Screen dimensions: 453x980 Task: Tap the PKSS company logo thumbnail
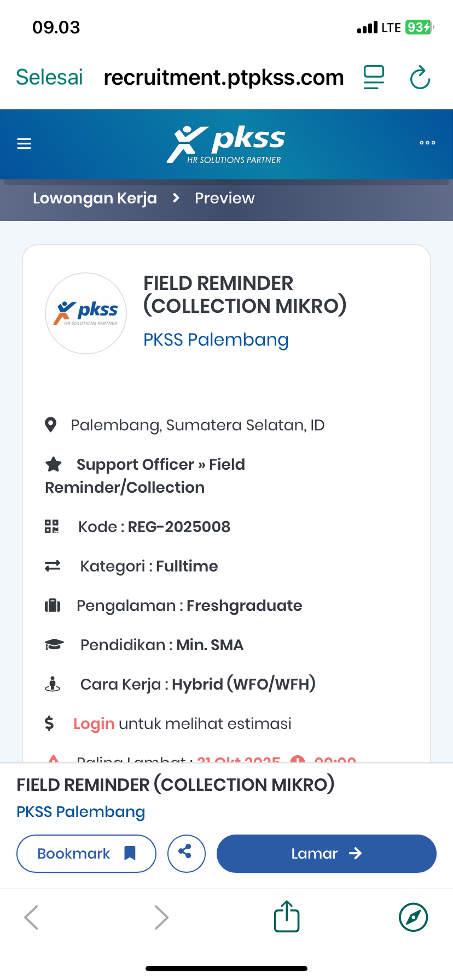click(86, 313)
